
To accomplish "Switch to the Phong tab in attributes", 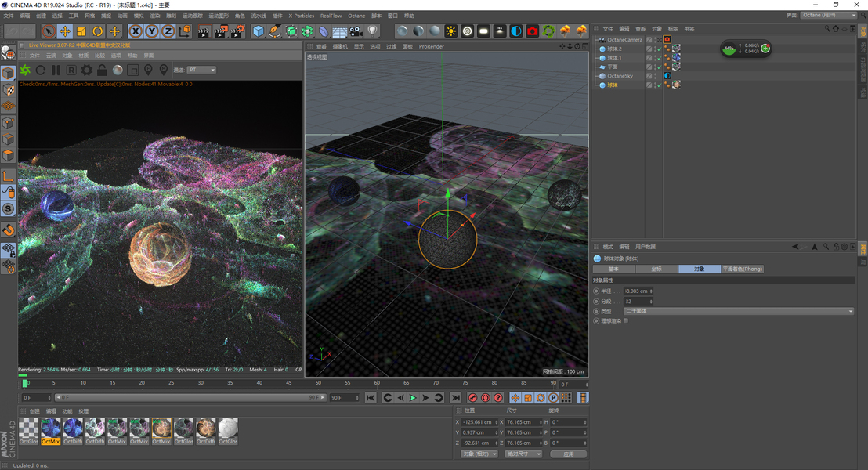I will [743, 269].
